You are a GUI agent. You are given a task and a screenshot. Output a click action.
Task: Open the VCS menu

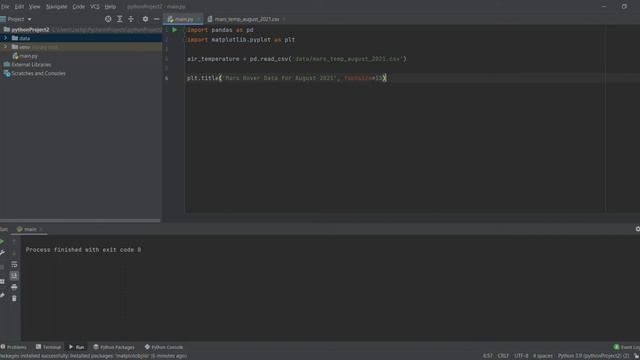tap(95, 7)
